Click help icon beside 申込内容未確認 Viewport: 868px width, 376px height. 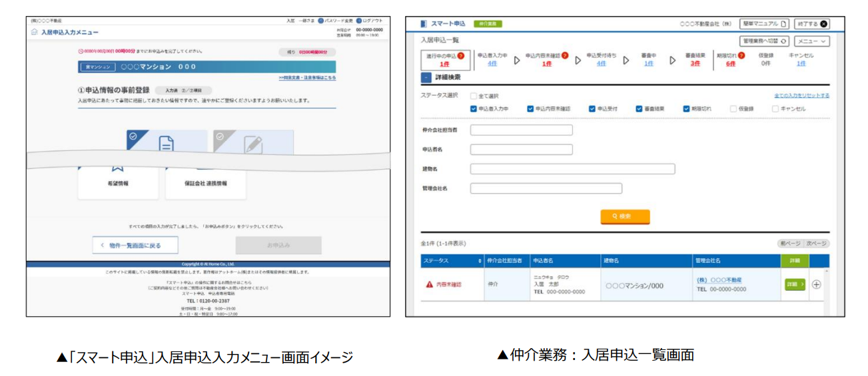tap(565, 56)
